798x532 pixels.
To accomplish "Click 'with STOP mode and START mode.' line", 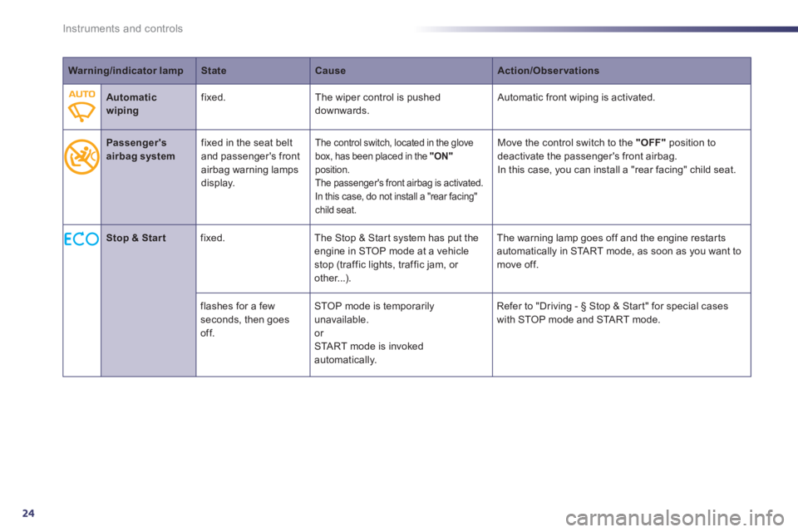I will pos(579,320).
